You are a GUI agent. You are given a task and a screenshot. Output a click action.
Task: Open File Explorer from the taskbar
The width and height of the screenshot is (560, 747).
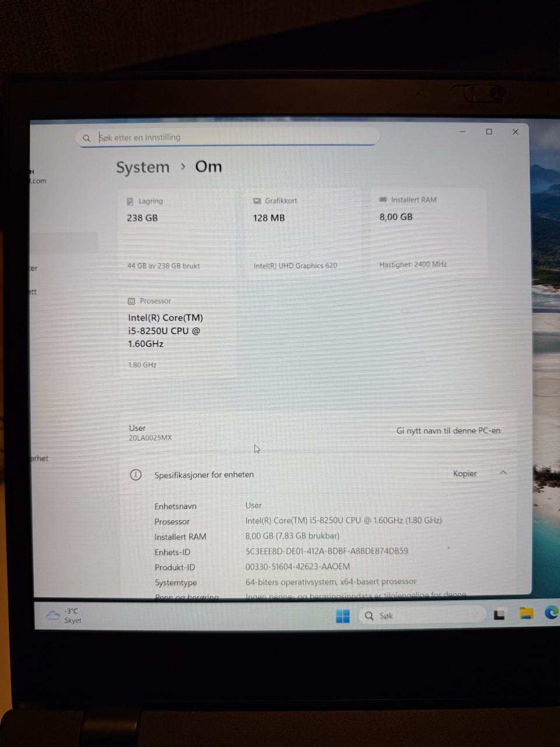point(526,613)
